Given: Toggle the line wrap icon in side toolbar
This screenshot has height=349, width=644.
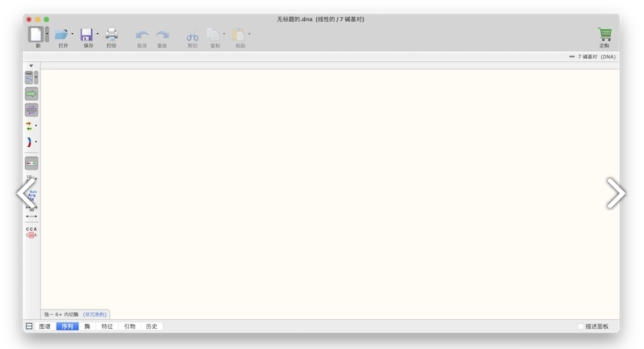Looking at the screenshot, I should click(29, 78).
